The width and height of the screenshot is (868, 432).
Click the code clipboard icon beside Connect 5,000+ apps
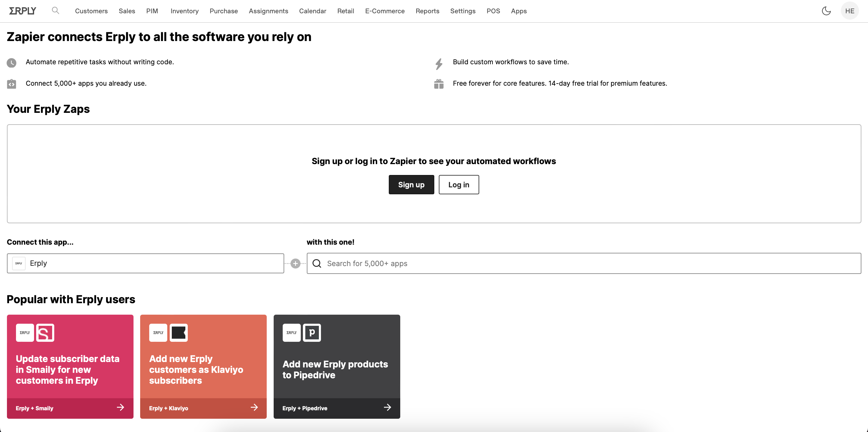(11, 84)
